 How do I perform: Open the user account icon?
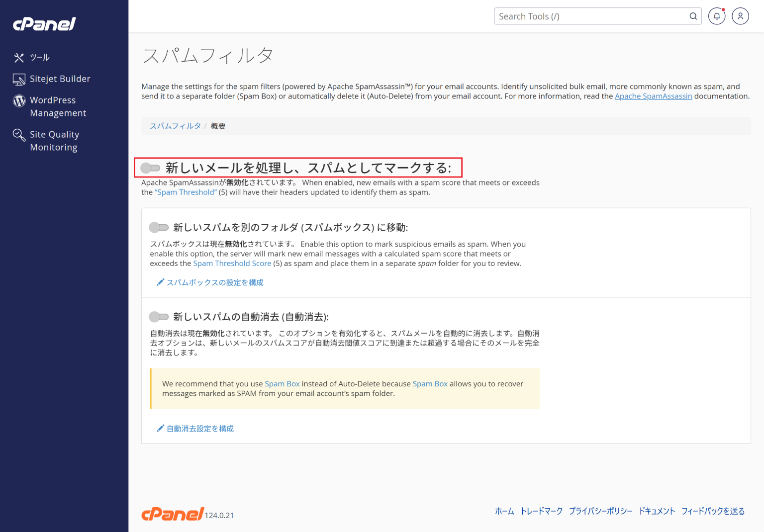point(740,16)
